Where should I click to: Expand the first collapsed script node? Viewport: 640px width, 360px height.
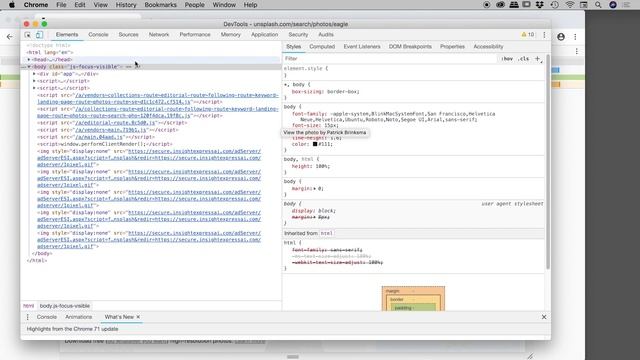(x=34, y=81)
